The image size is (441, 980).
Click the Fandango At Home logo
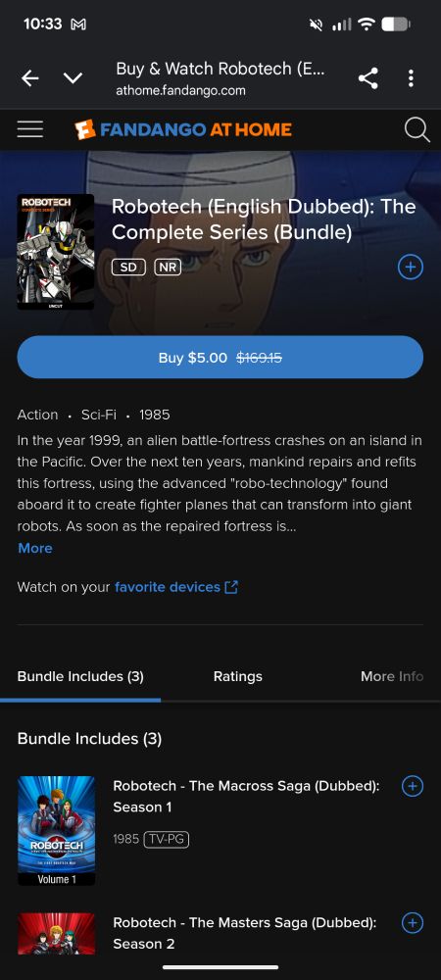click(x=182, y=130)
